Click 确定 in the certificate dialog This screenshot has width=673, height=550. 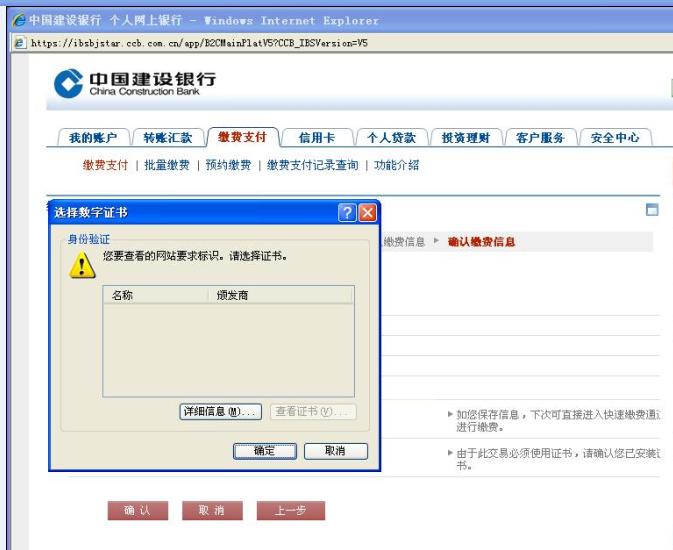(265, 451)
